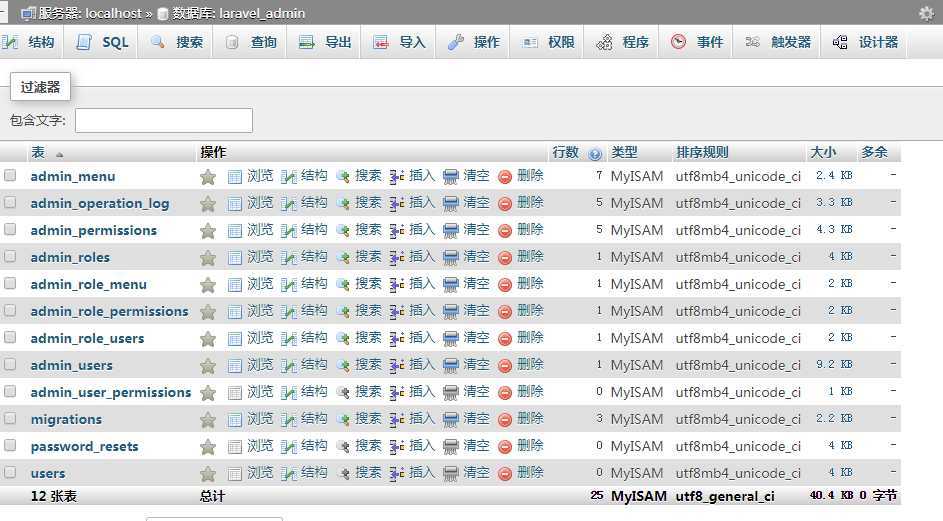Click the 过滤器 filter legend label

coord(40,87)
